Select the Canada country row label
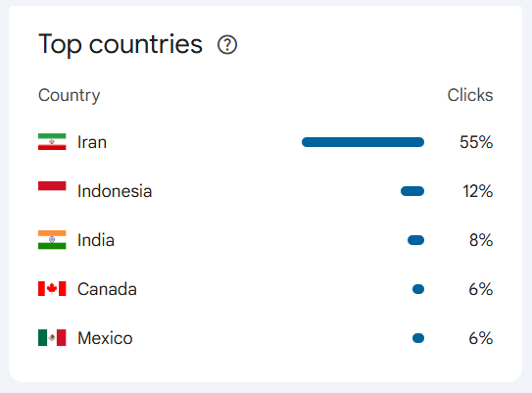The height and width of the screenshot is (393, 532). tap(107, 289)
